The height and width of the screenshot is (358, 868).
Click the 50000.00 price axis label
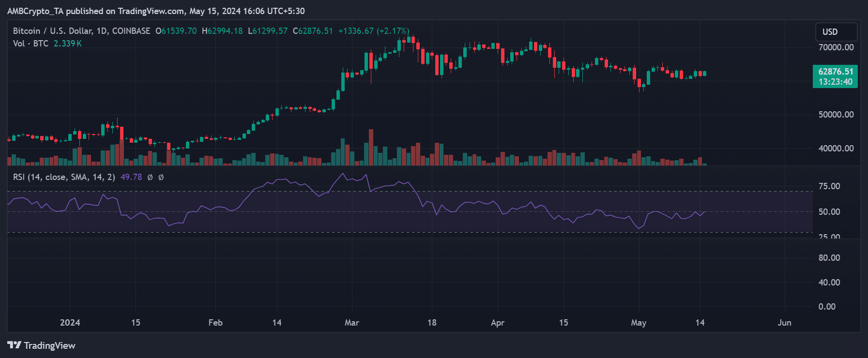point(836,115)
